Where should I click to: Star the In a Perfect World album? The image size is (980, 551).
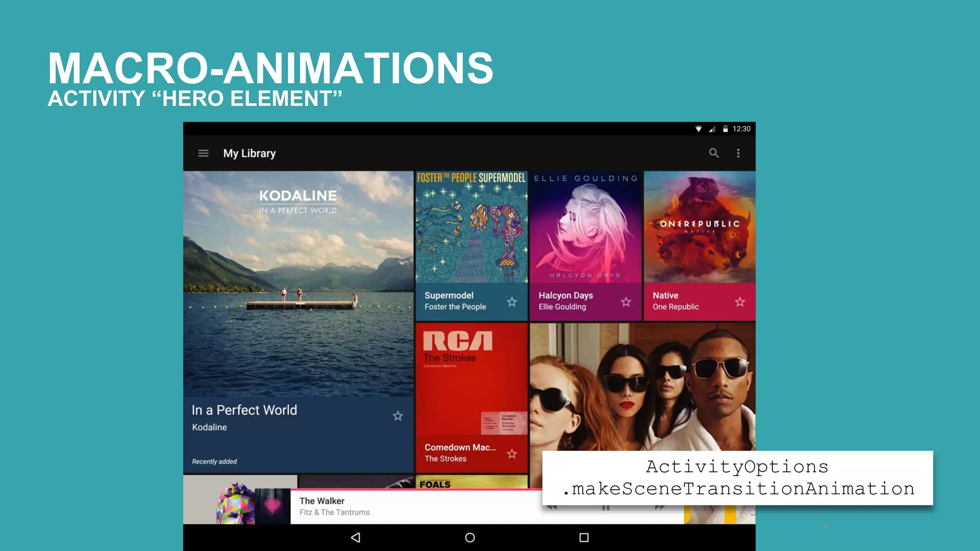[x=398, y=416]
